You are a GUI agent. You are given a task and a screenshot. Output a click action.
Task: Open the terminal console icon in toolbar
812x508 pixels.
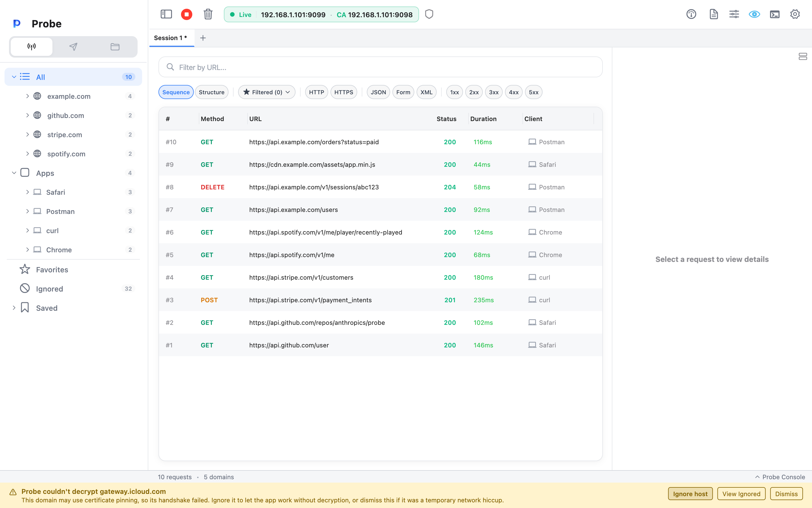click(775, 14)
